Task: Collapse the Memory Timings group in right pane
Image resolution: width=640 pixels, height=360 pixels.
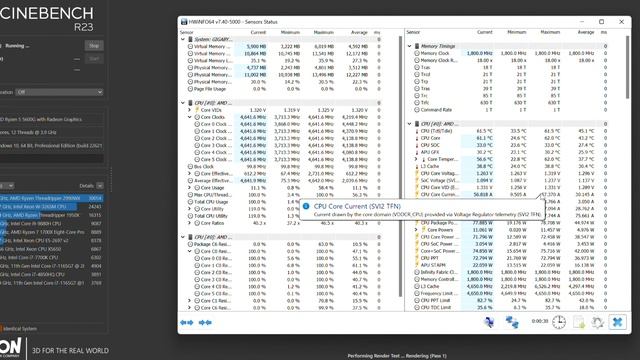Action: point(409,46)
